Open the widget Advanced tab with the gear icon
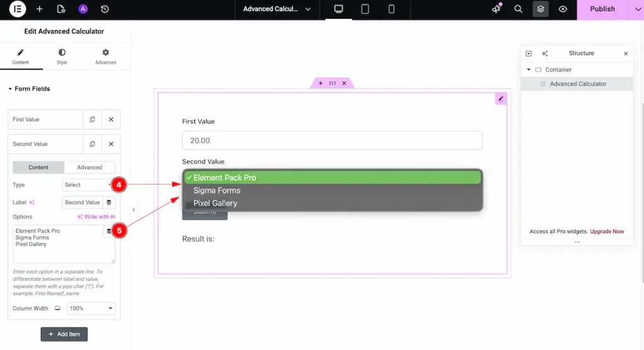 [x=106, y=57]
